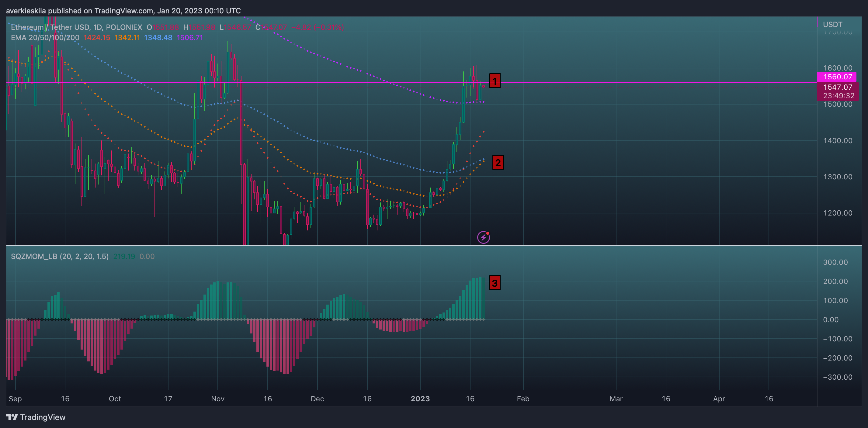This screenshot has width=868, height=428.
Task: Click the −100.00 label on momentum axis
Action: [x=837, y=339]
